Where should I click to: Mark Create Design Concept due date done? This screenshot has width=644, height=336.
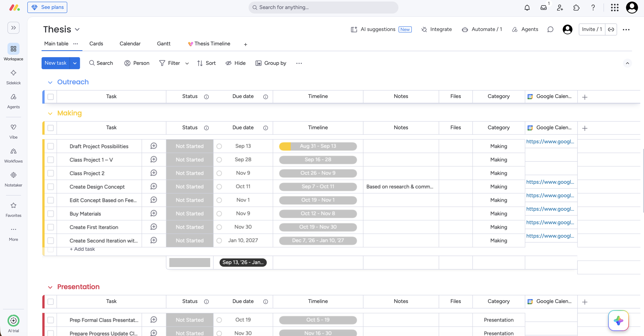point(219,187)
